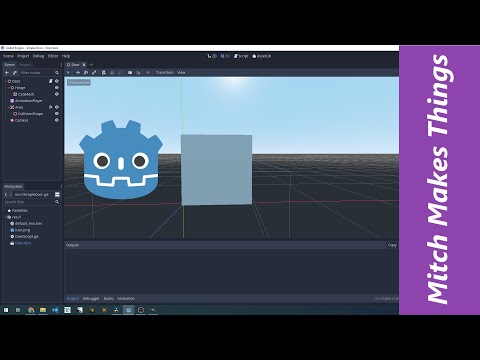This screenshot has width=480, height=360.
Task: Select the Rotate Mode tool
Action: (x=86, y=73)
